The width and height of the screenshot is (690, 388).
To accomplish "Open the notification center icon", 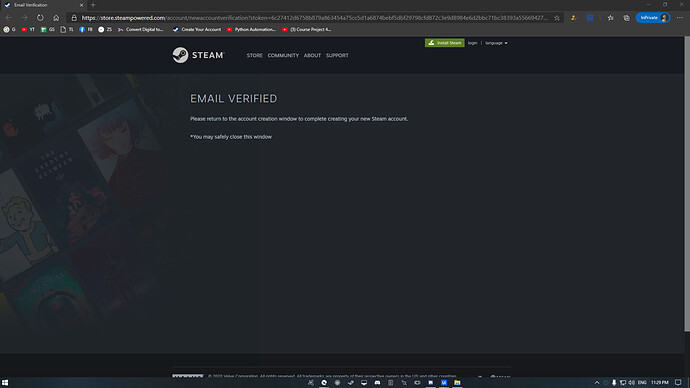I will tap(678, 383).
